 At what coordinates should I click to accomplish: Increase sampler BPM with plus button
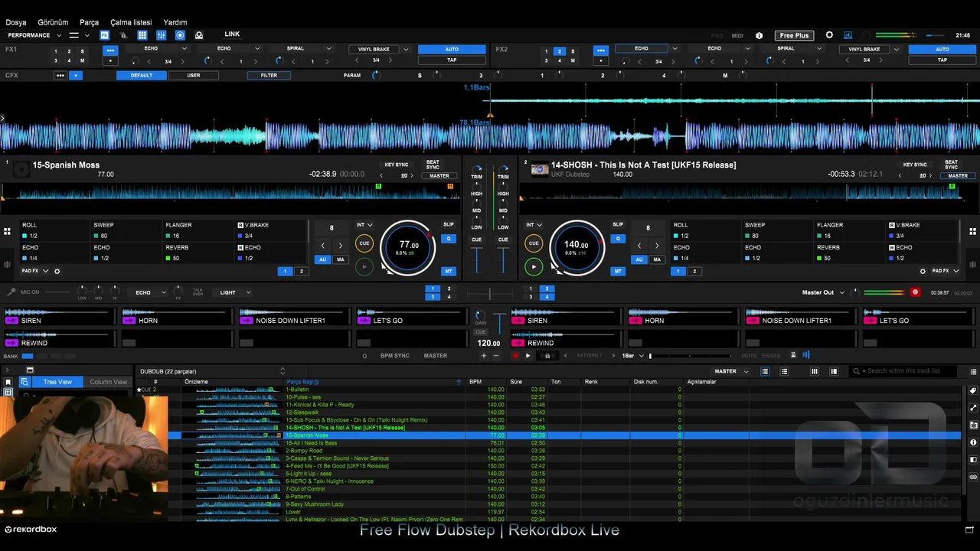coord(482,356)
